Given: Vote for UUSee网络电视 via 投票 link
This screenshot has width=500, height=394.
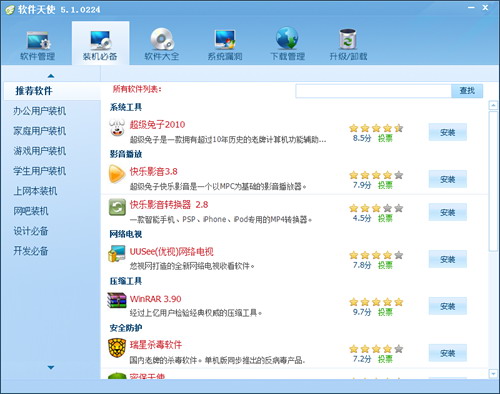Looking at the screenshot, I should 385,265.
